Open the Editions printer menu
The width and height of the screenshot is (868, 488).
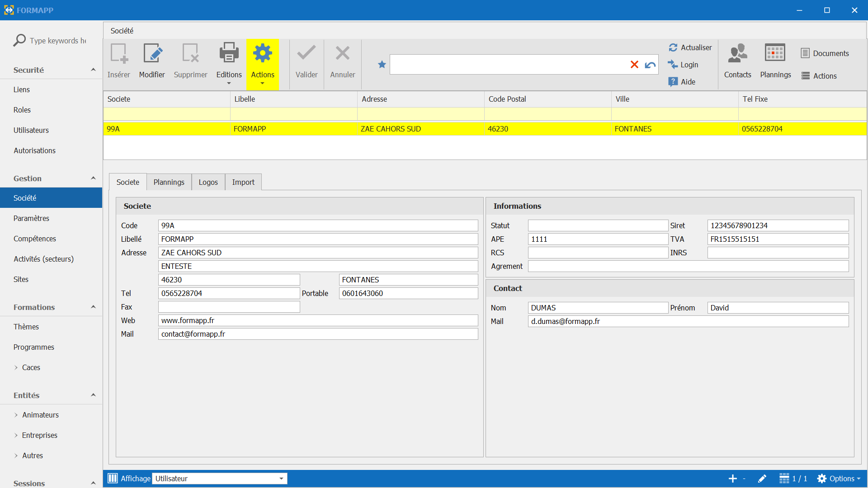[229, 63]
